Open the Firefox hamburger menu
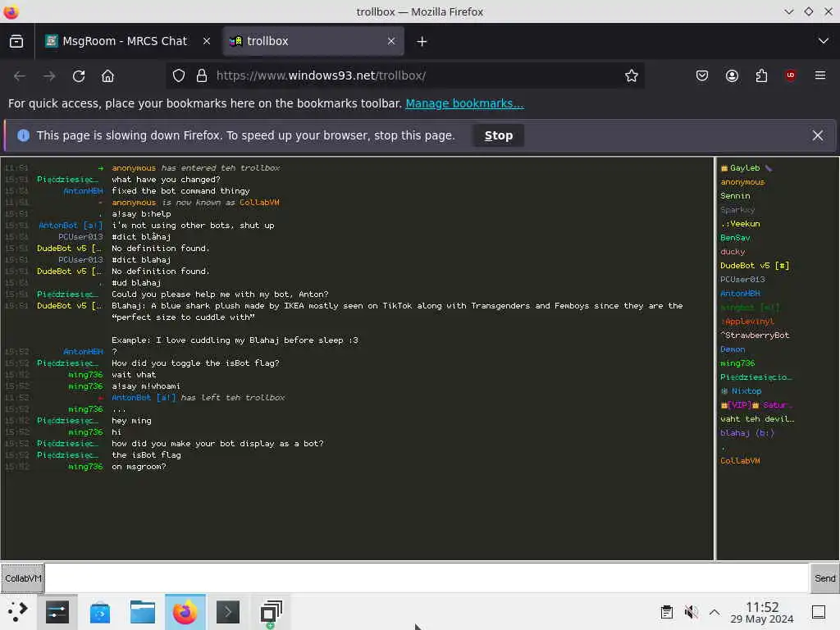 click(x=820, y=75)
